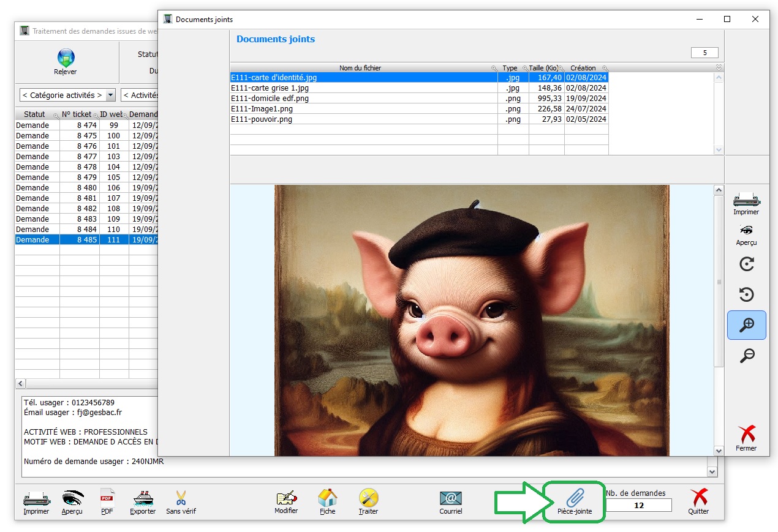Rotate the image clockwise
Screen dimensions: 778x532
point(746,264)
